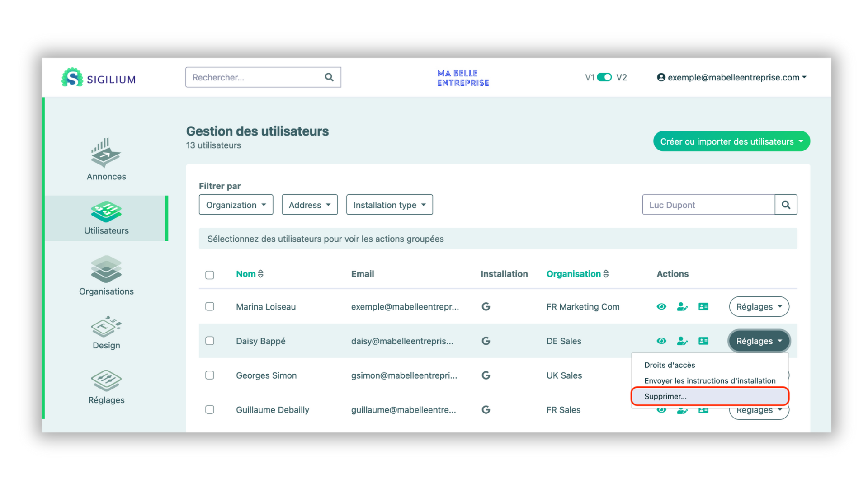Select Droits d'accès from the menu
This screenshot has height=488, width=868.
pos(670,365)
